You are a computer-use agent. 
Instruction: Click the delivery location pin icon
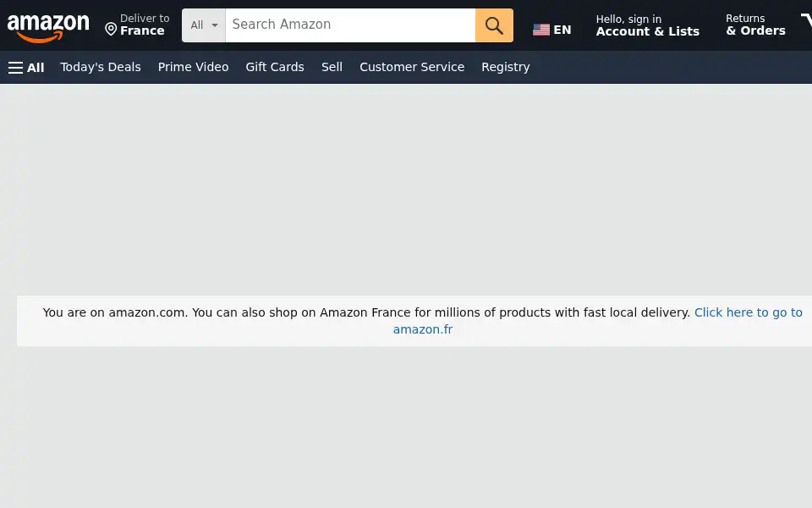click(x=111, y=29)
